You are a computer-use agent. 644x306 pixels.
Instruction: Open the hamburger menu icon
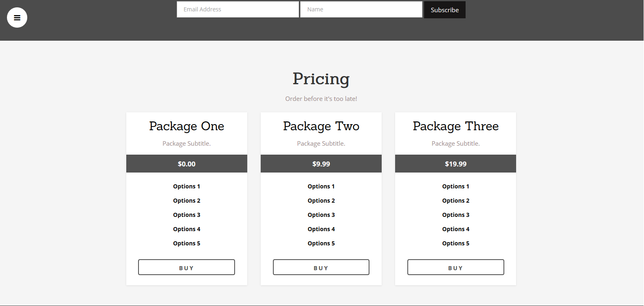coord(17,18)
